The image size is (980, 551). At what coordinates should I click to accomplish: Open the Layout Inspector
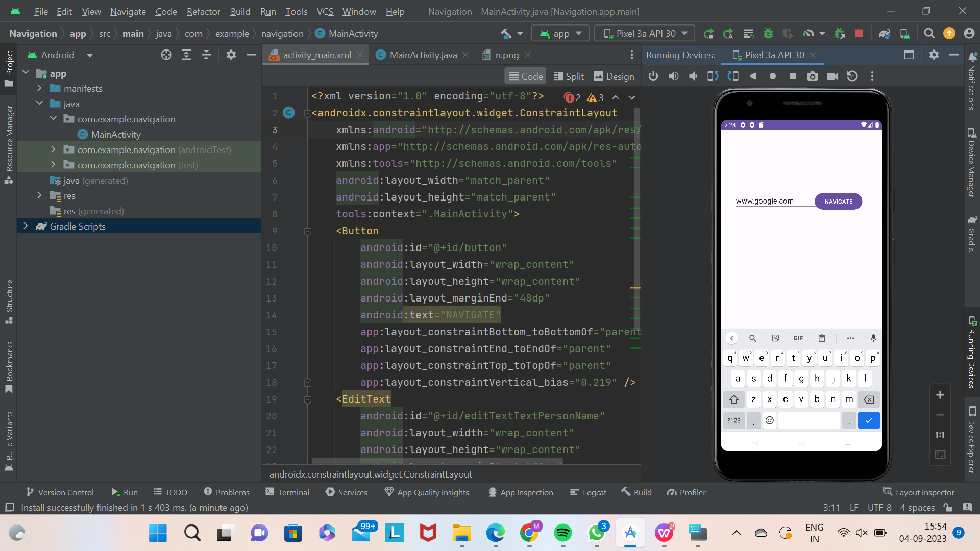pyautogui.click(x=919, y=492)
